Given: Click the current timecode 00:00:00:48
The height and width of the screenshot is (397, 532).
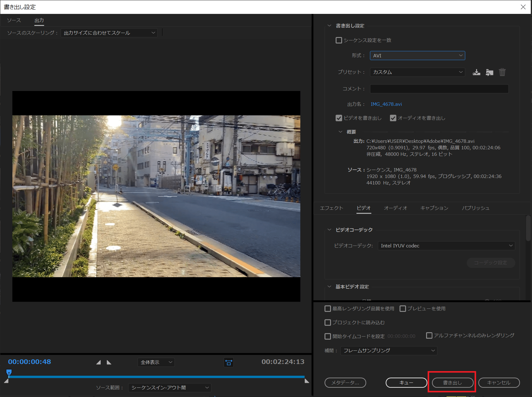Looking at the screenshot, I should point(30,362).
